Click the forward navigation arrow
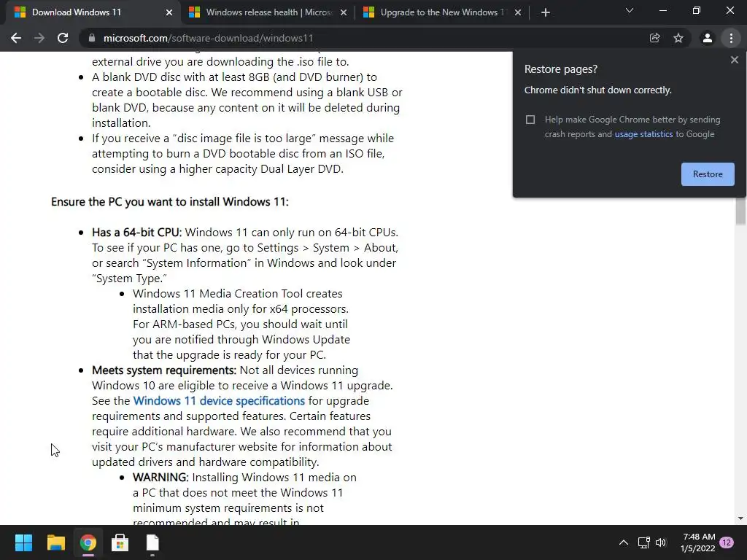Image resolution: width=747 pixels, height=560 pixels. (x=39, y=38)
